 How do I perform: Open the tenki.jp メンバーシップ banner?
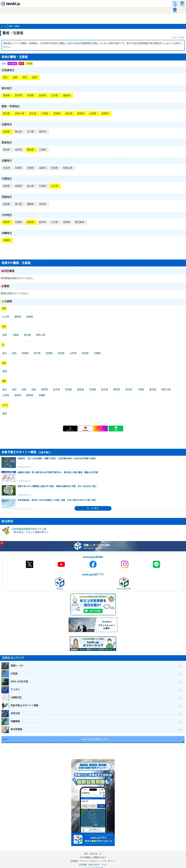93,644
